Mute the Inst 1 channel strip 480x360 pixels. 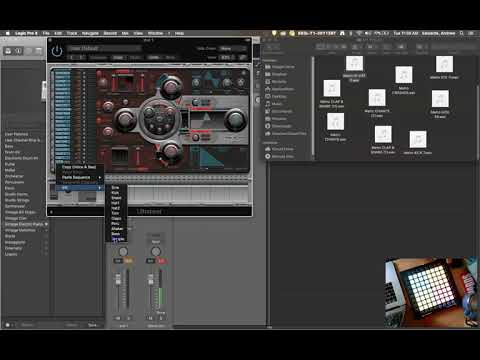[118, 261]
